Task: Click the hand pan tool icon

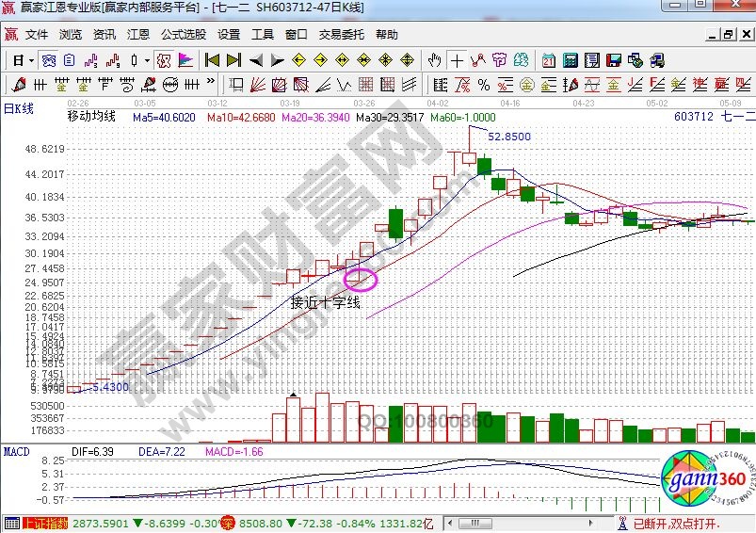Action: tap(435, 60)
